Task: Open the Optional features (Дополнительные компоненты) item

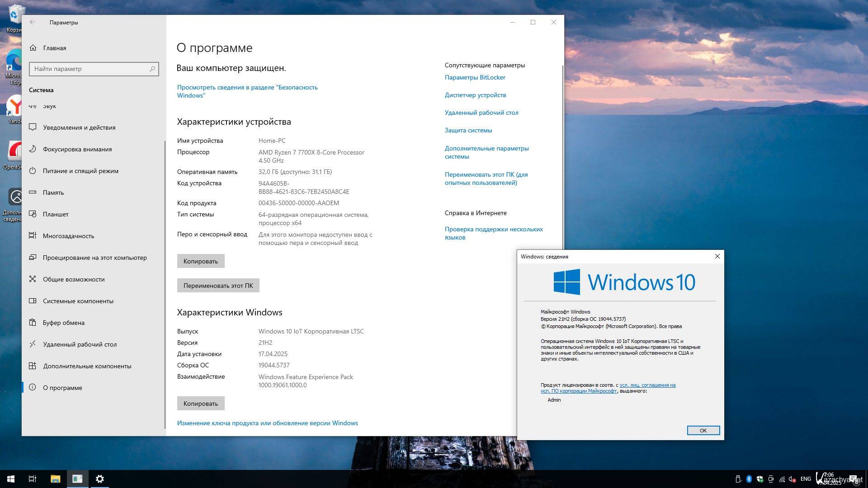Action: click(87, 366)
